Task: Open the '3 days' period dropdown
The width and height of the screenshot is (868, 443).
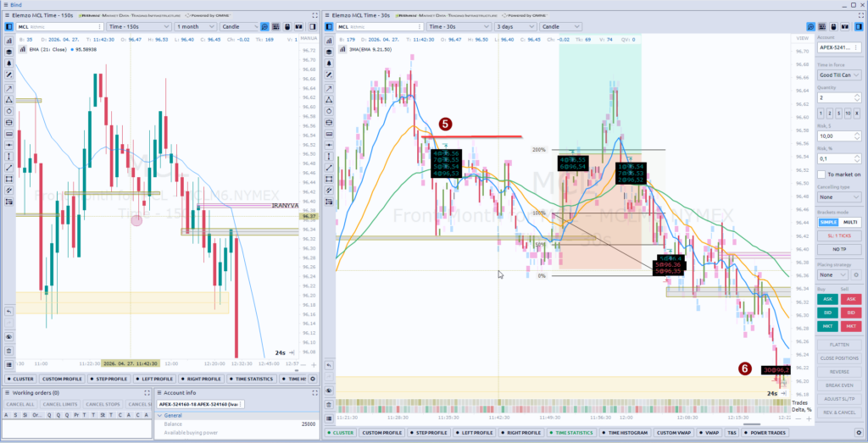Action: point(515,26)
